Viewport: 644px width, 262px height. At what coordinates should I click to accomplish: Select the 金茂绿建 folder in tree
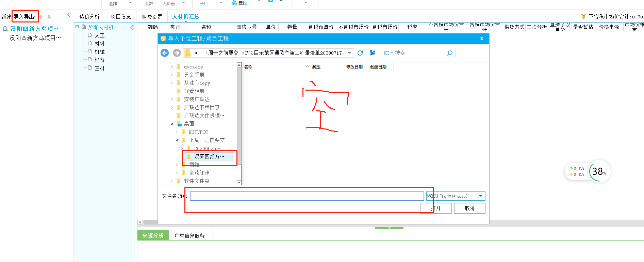click(x=199, y=173)
